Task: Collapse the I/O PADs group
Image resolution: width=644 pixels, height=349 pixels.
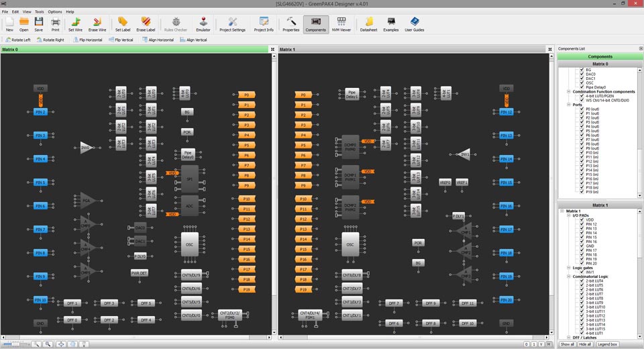Action: coord(569,215)
